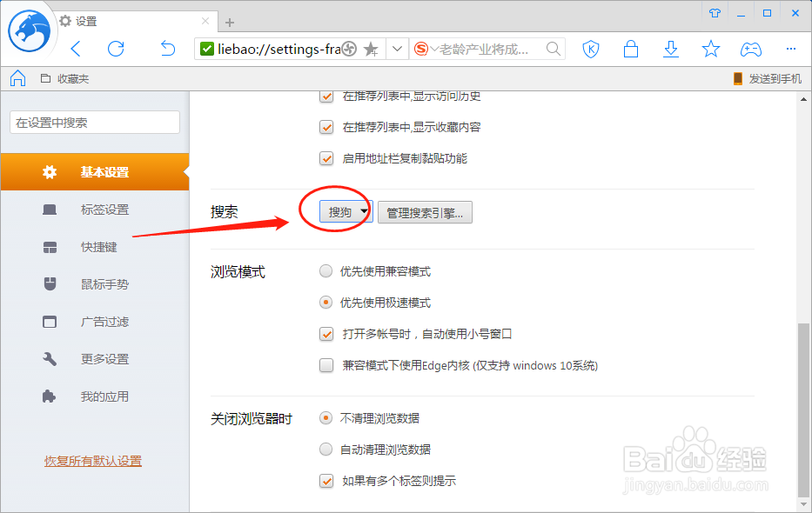Go to home page icon
The width and height of the screenshot is (812, 513).
click(17, 78)
